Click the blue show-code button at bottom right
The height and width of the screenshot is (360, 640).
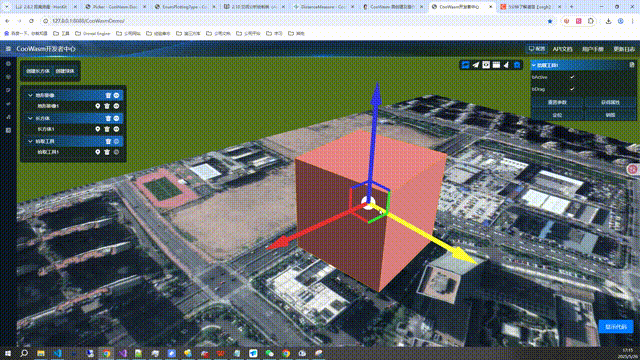pos(616,327)
